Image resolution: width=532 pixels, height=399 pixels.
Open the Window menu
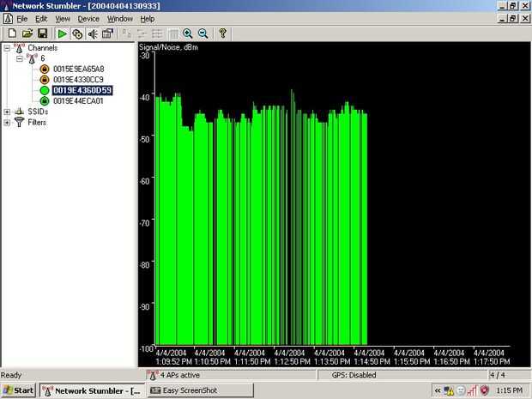[x=120, y=19]
